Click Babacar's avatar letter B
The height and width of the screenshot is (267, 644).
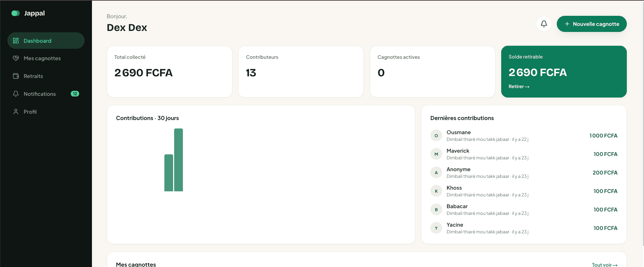[436, 209]
